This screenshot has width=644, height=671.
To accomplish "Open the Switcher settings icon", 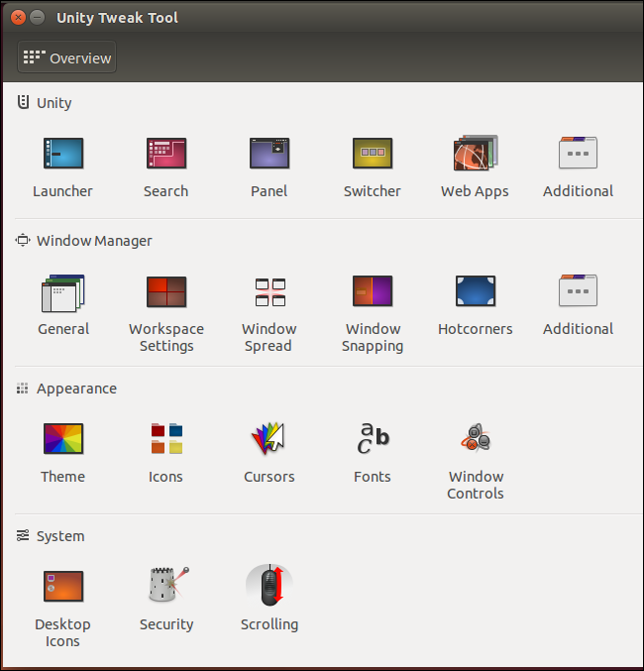I will tap(373, 154).
